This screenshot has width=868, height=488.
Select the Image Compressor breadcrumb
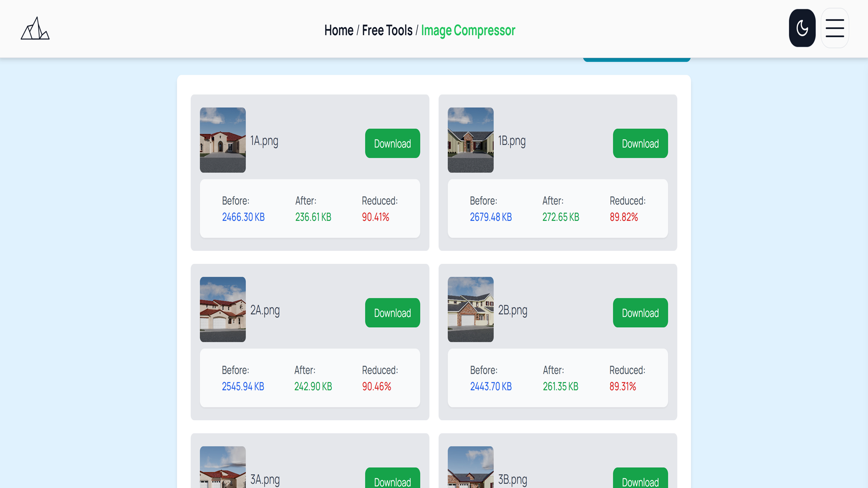click(468, 30)
